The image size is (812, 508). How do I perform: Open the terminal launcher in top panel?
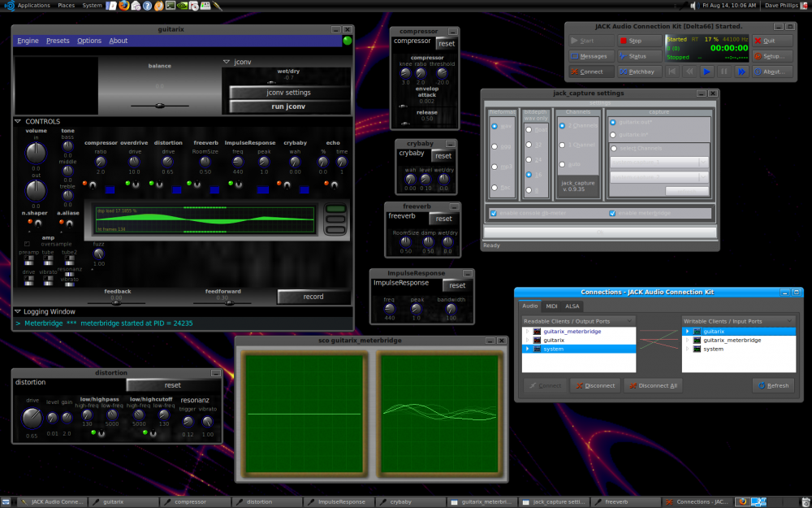coord(171,6)
